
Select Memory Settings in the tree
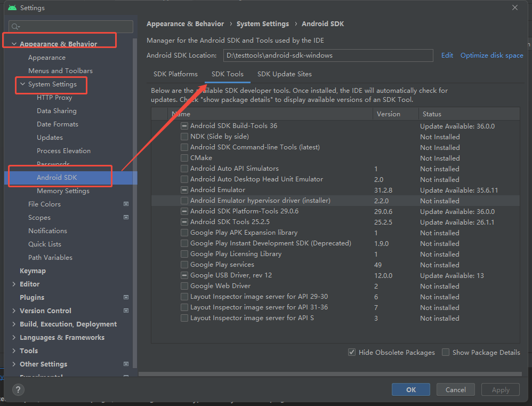coord(63,191)
